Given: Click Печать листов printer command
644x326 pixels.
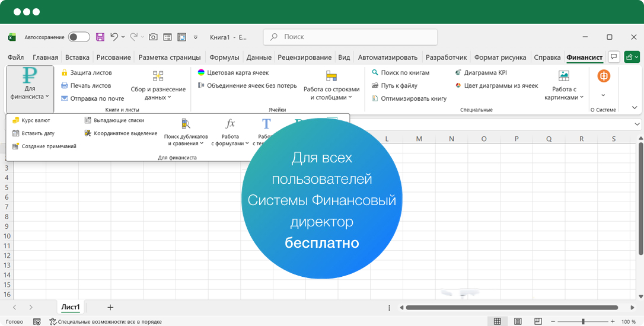Looking at the screenshot, I should pos(86,85).
